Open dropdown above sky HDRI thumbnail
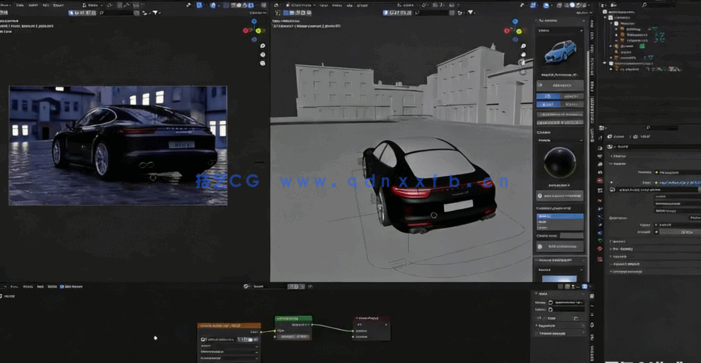The width and height of the screenshot is (701, 363). point(560,270)
